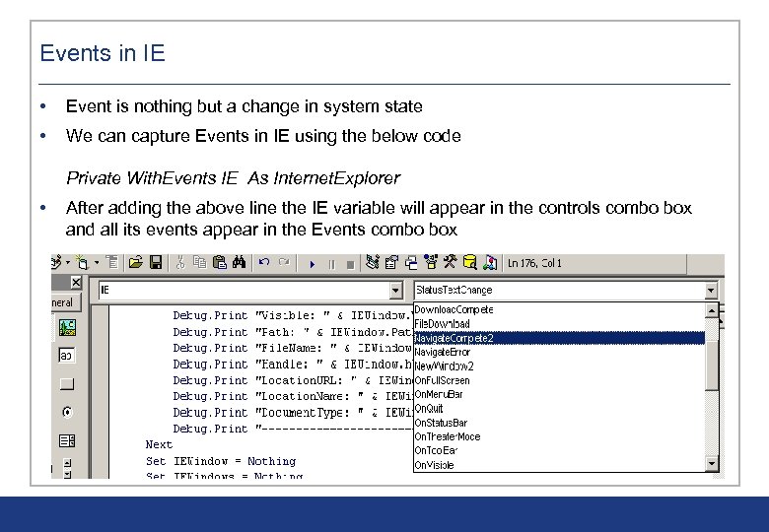Click the 'Ln 176, Col 1' position indicator

point(534,263)
